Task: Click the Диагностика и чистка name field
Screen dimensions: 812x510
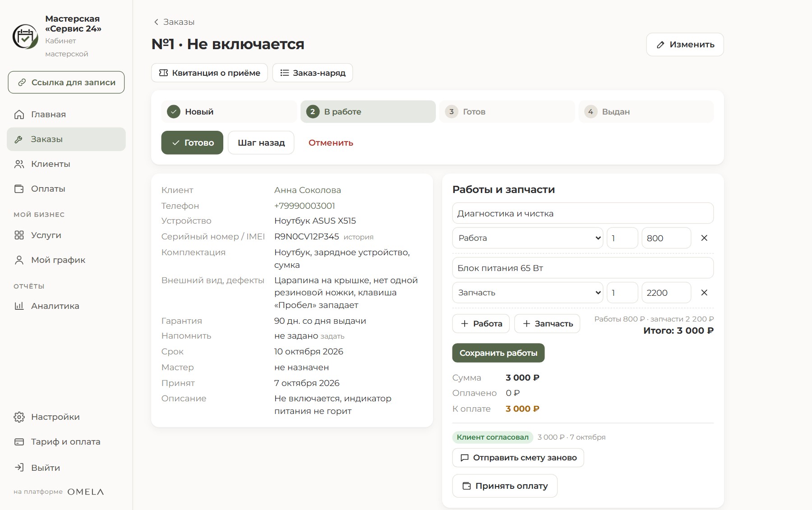Action: [x=583, y=213]
